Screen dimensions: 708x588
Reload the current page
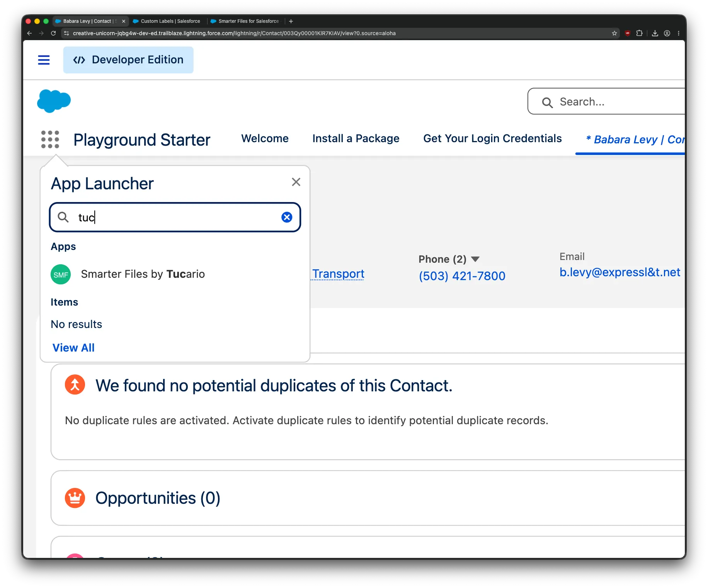[x=53, y=33]
